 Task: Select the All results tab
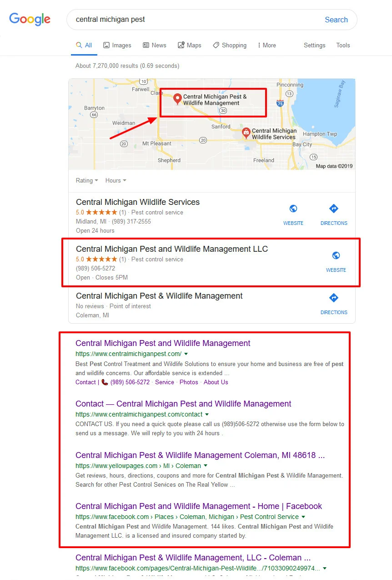84,45
